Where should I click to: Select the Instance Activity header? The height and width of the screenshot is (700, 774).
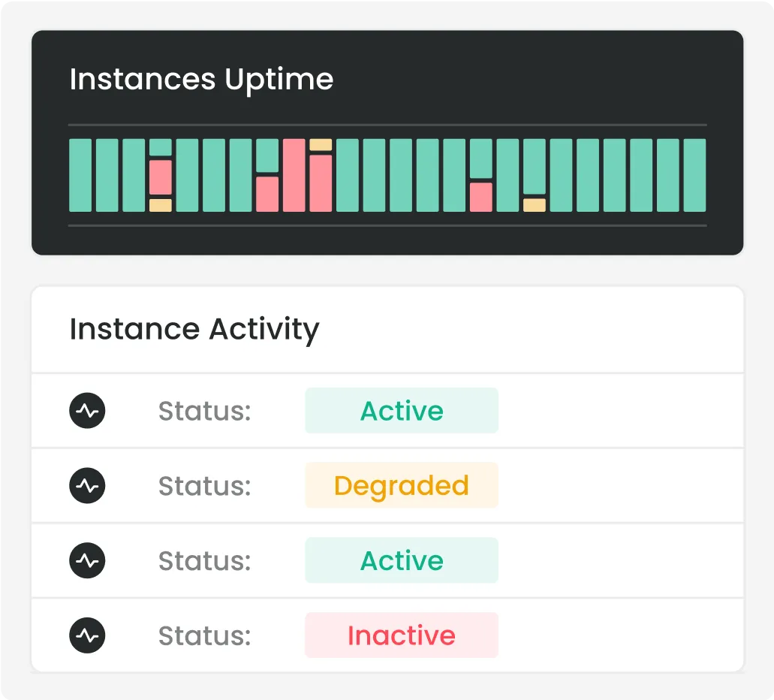194,329
